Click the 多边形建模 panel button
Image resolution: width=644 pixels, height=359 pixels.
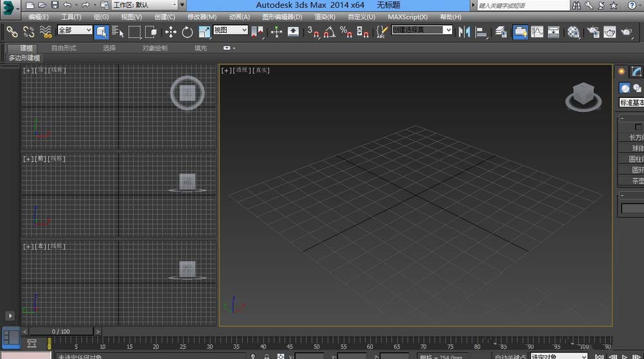[x=25, y=58]
